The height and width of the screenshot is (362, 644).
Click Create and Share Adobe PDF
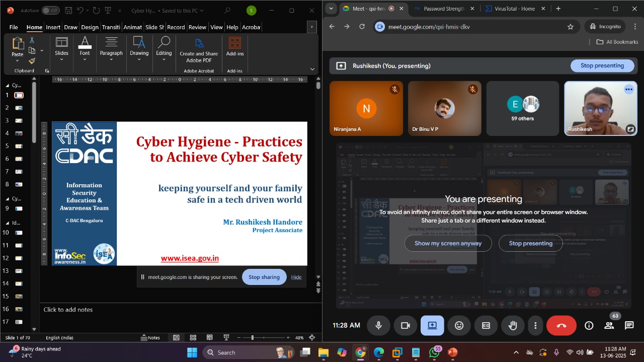[x=199, y=49]
